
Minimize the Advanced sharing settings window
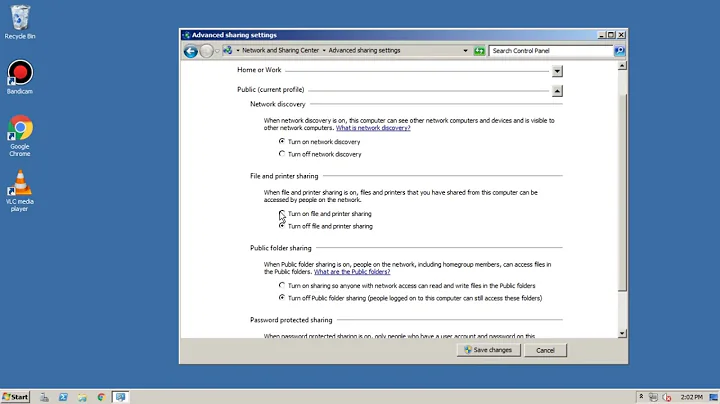602,35
